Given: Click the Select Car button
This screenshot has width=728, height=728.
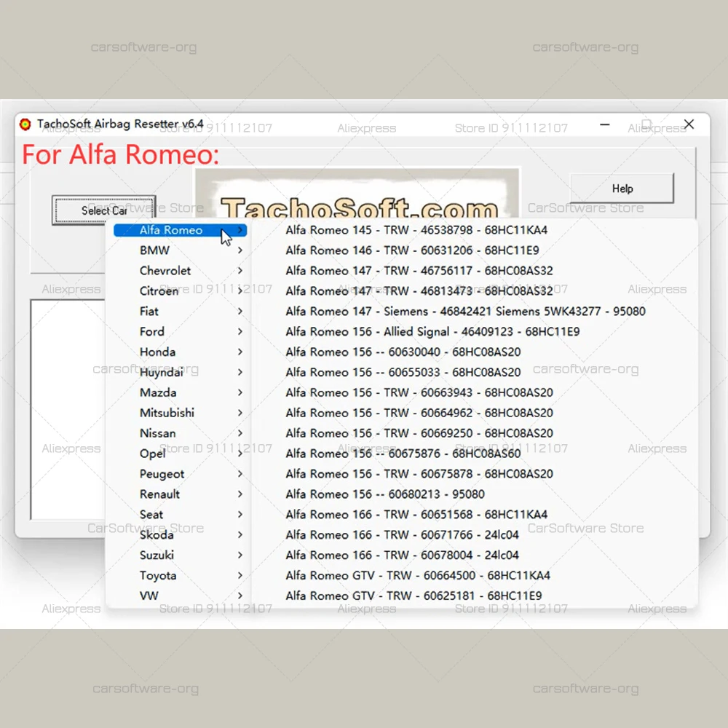Looking at the screenshot, I should (104, 210).
